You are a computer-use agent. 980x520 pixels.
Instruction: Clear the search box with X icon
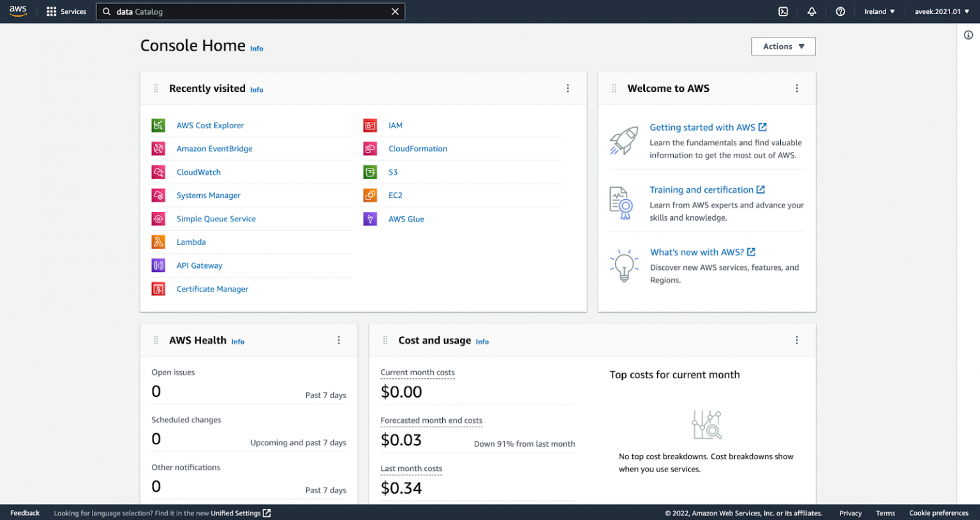coord(395,11)
